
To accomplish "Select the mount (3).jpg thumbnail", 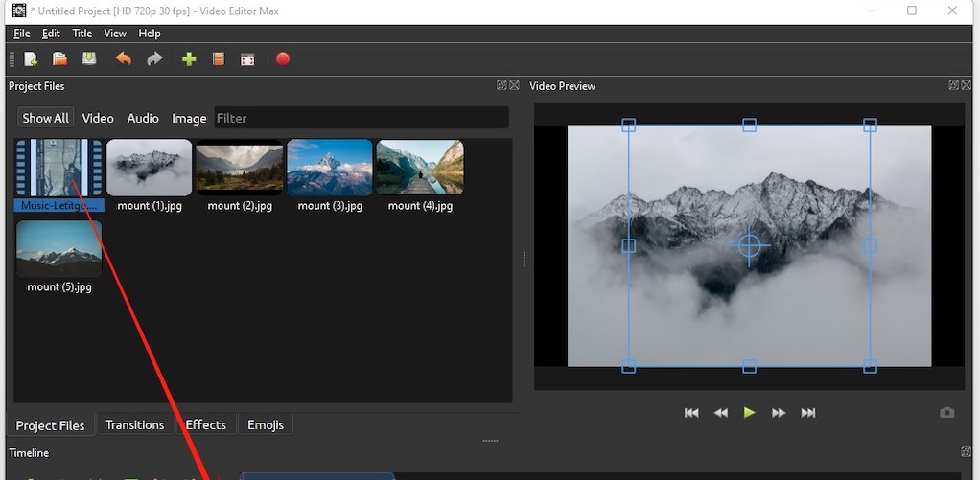I will click(x=330, y=168).
